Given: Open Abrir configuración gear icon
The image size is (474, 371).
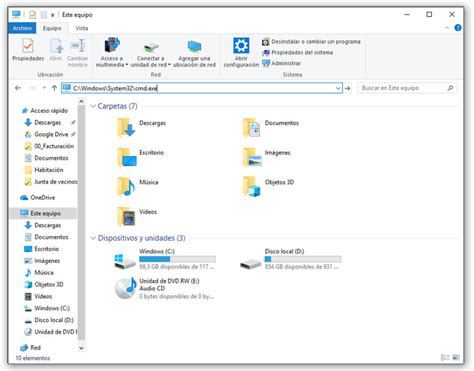Looking at the screenshot, I should pyautogui.click(x=241, y=45).
